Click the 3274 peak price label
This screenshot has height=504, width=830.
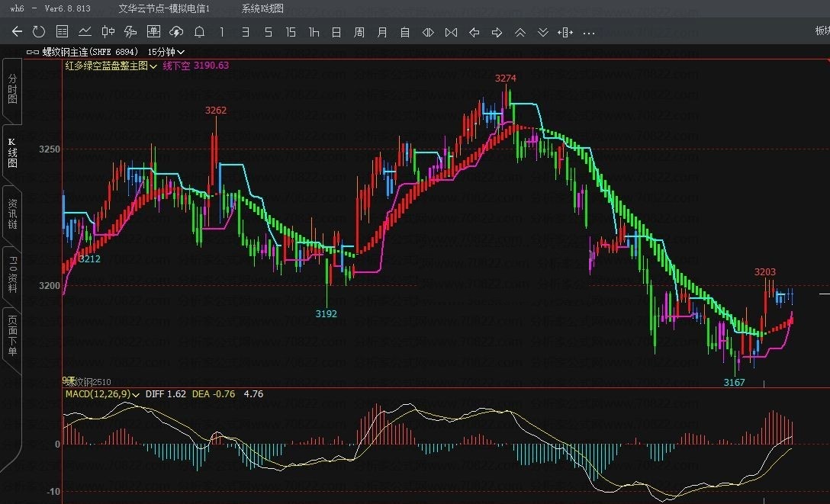pos(506,79)
